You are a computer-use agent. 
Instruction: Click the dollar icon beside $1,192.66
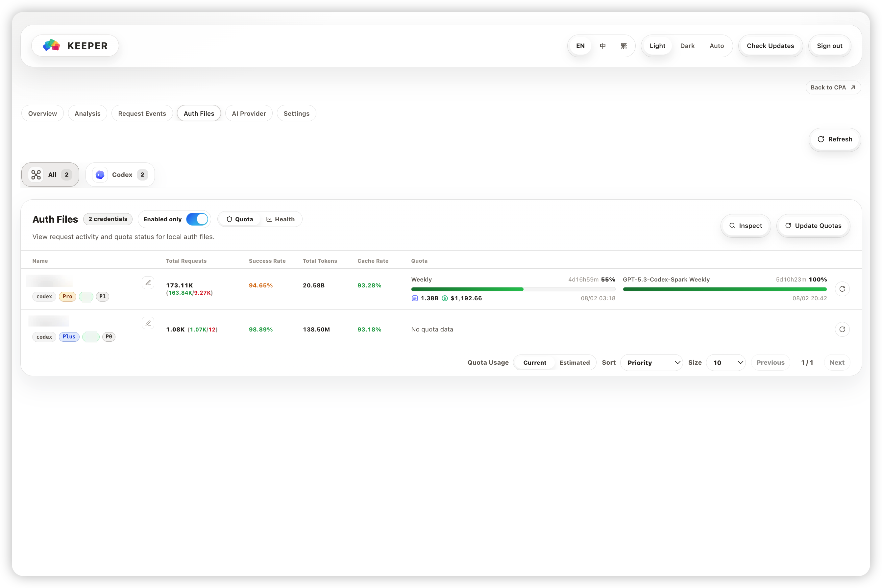pyautogui.click(x=445, y=298)
